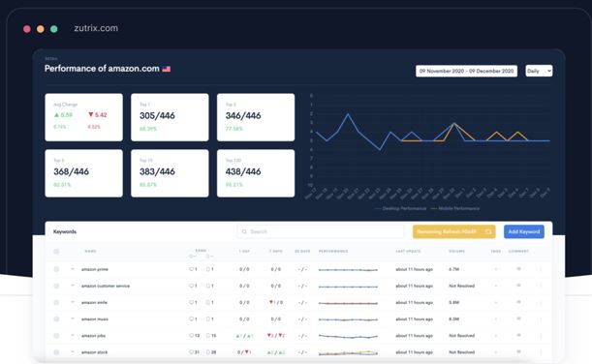Open comment icon for amazon music
The image size is (592, 364).
(518, 318)
